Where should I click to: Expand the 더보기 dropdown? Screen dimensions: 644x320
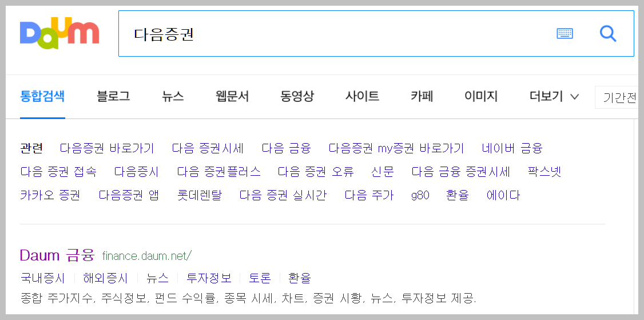[554, 97]
